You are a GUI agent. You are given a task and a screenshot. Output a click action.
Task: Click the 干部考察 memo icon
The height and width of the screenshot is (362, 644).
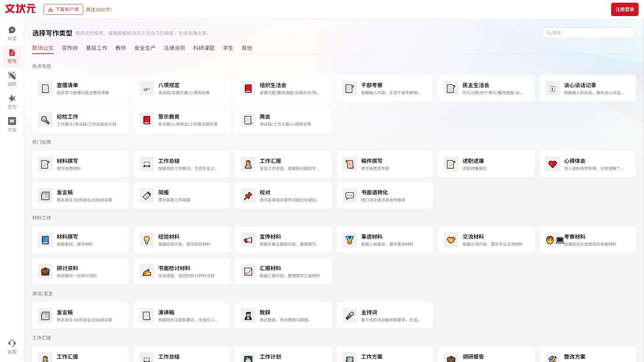pyautogui.click(x=350, y=88)
